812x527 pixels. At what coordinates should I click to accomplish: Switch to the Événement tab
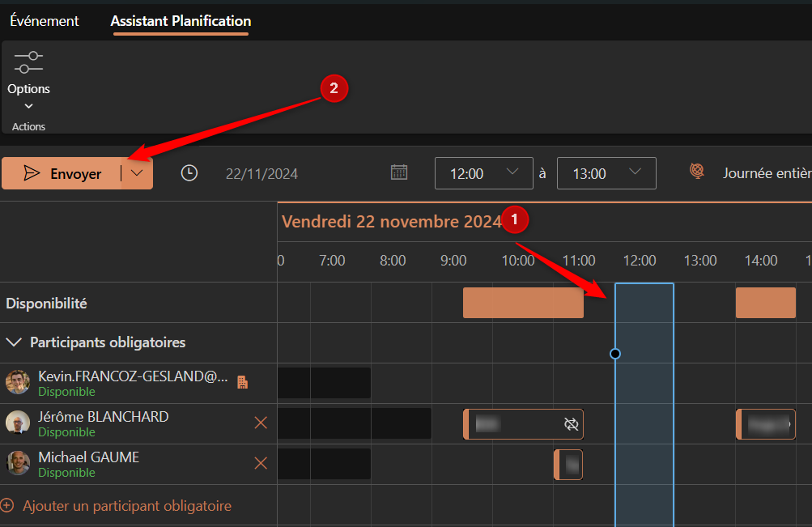(45, 21)
